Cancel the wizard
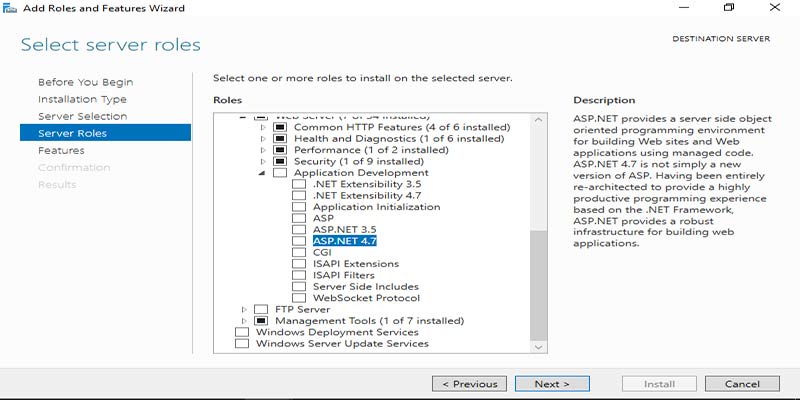 click(x=742, y=384)
